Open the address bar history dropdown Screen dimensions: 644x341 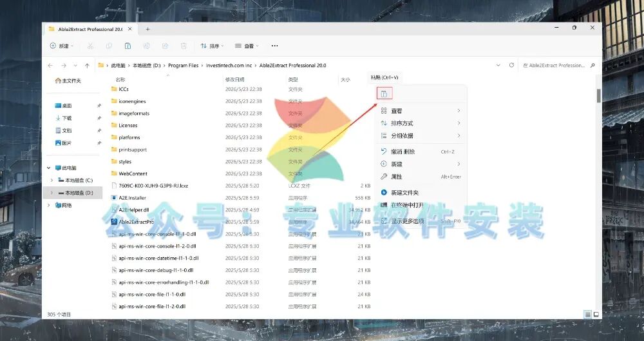tap(498, 65)
